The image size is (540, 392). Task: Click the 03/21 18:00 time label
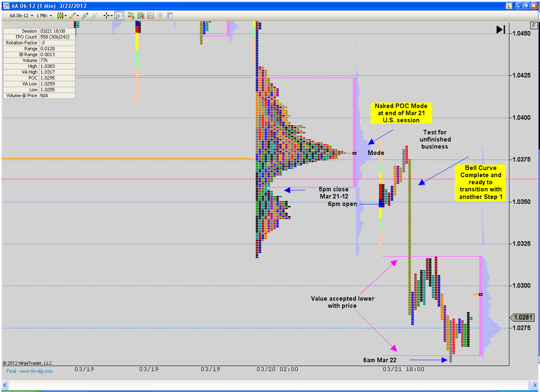coord(403,369)
